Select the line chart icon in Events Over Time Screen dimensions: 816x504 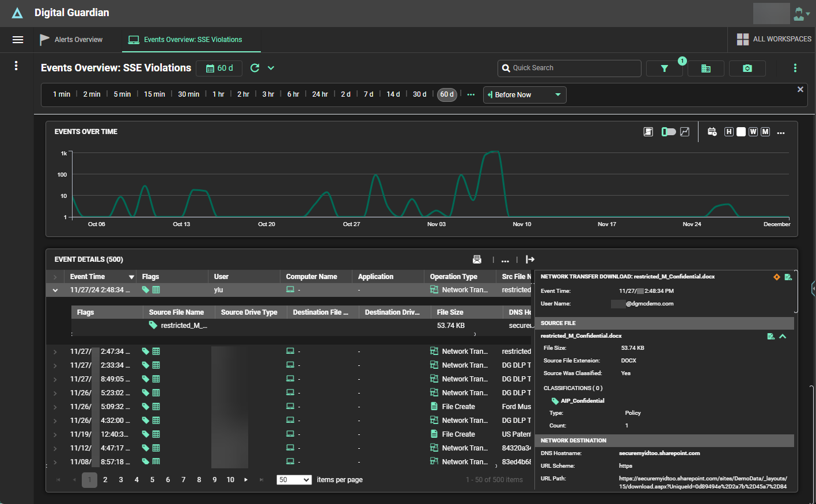685,132
